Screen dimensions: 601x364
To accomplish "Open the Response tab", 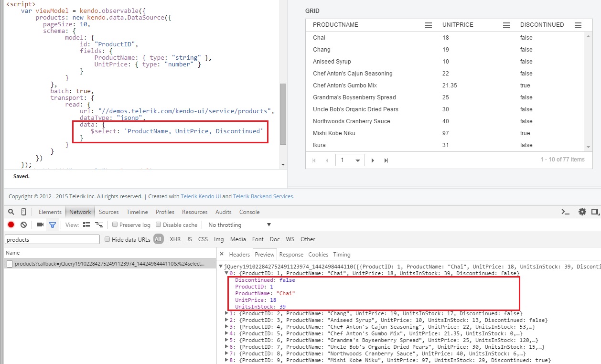I will 291,255.
